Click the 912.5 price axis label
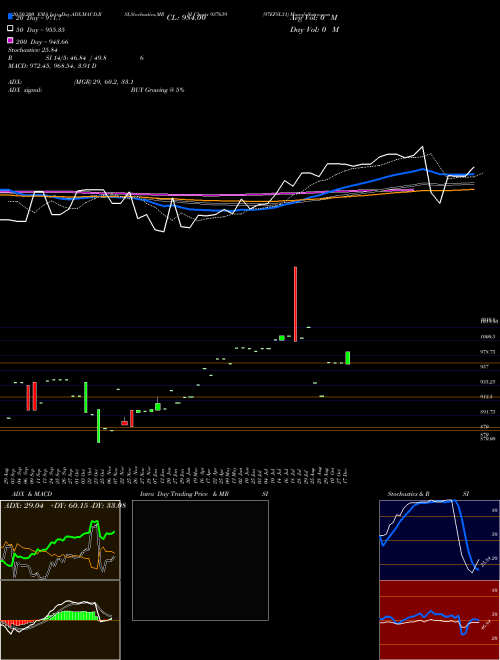 (x=486, y=397)
